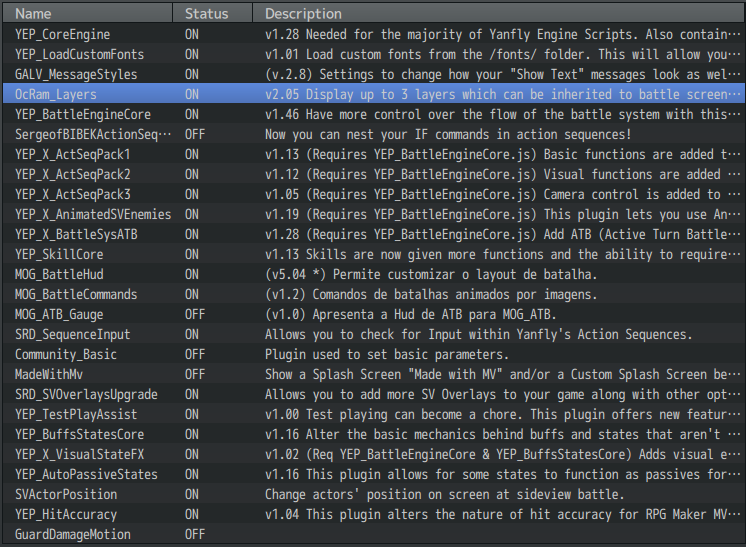Click YEP_X_ActSeqPack2 entry

72,174
